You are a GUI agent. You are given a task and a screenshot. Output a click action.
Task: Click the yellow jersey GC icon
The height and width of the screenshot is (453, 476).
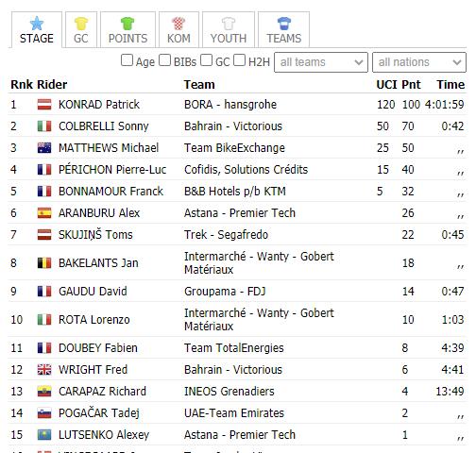coord(81,24)
